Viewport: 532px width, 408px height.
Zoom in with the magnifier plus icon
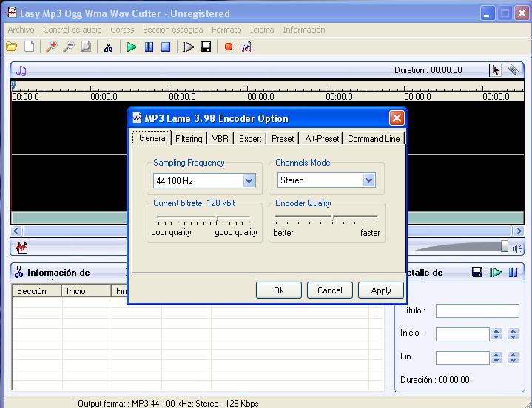coord(52,47)
